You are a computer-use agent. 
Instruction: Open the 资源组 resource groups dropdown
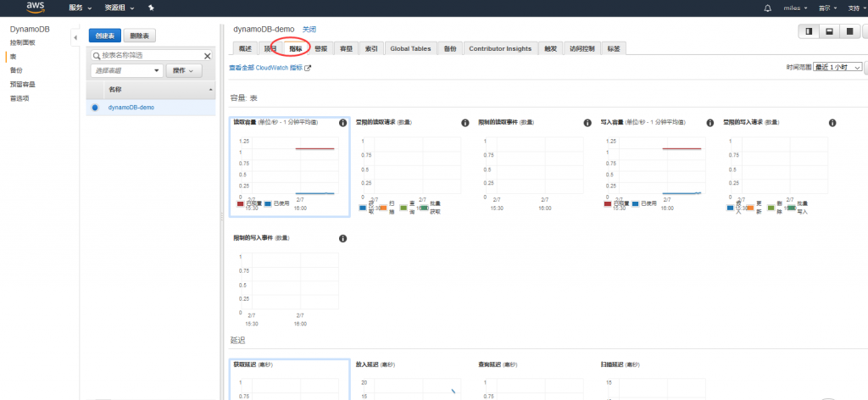(x=120, y=8)
